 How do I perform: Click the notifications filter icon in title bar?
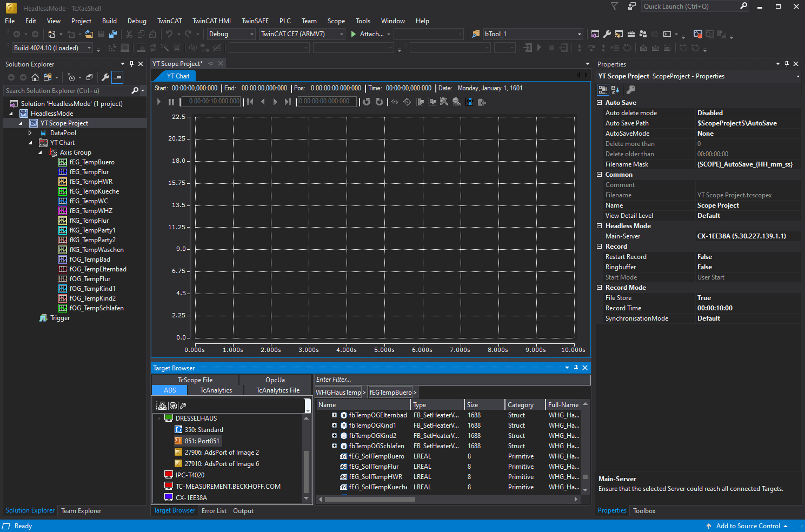click(x=614, y=6)
